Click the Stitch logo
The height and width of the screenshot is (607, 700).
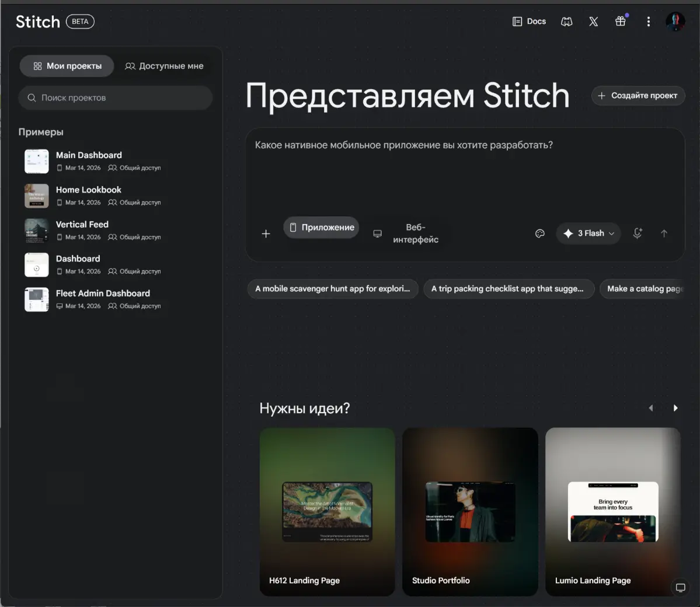37,22
